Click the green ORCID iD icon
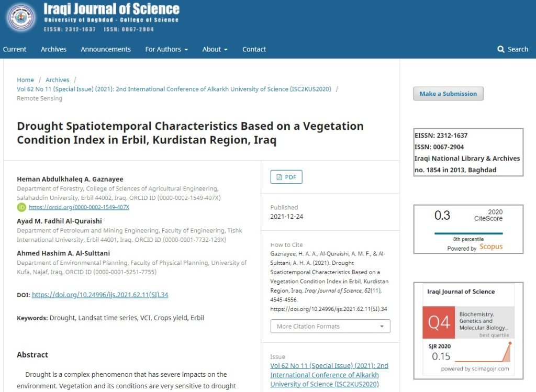536x392 pixels. 21,207
